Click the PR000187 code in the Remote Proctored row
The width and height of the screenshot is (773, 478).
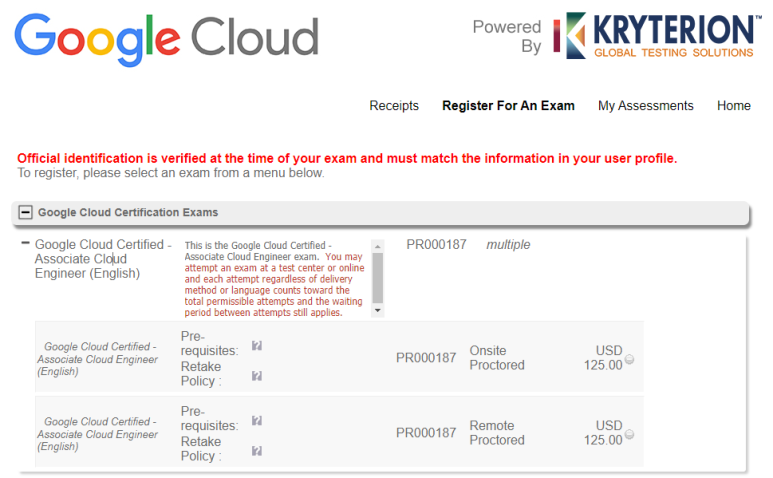coord(426,433)
